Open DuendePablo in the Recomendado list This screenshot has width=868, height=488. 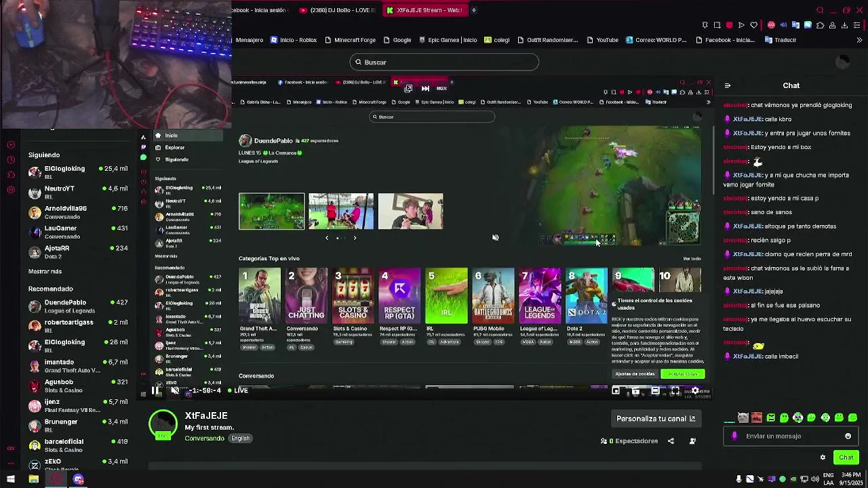click(77, 306)
